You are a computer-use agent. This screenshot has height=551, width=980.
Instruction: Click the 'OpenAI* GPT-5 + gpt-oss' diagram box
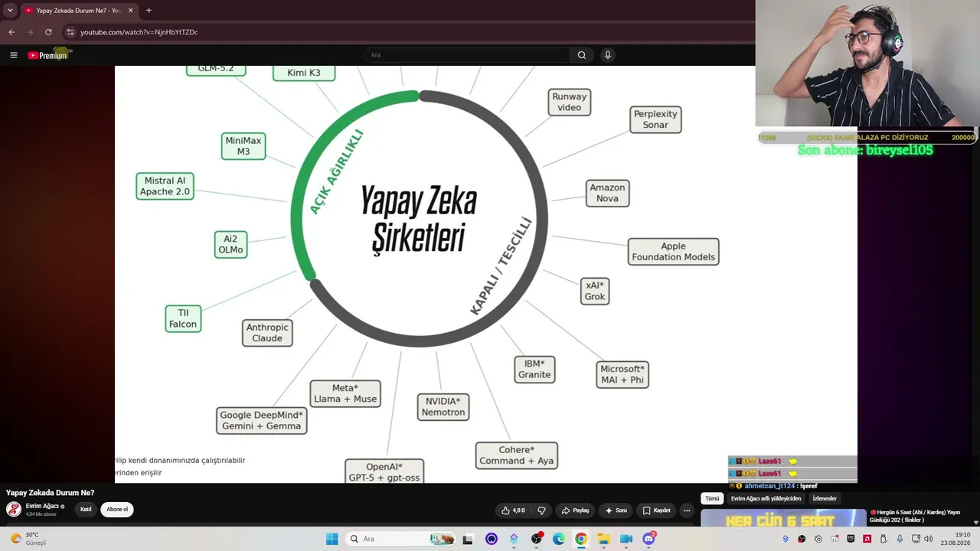point(384,471)
